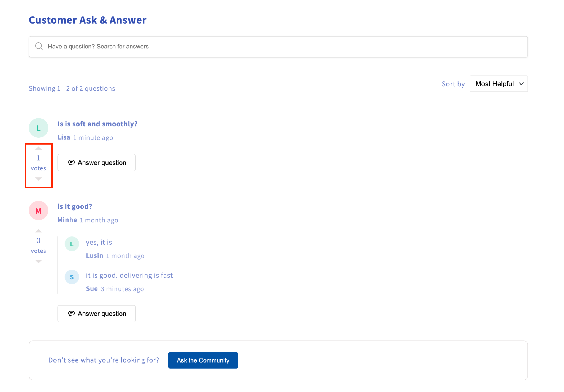
Task: Downvote Minhe's "is it good?" question
Action: pyautogui.click(x=39, y=262)
